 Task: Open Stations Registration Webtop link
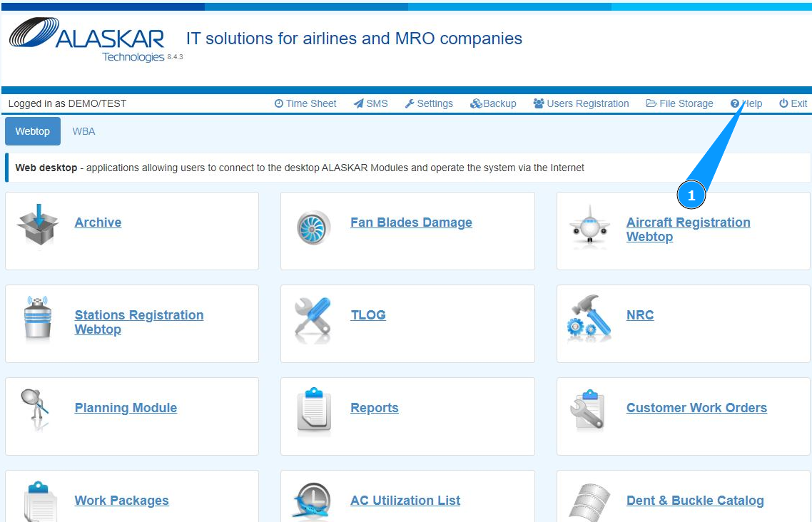click(139, 322)
